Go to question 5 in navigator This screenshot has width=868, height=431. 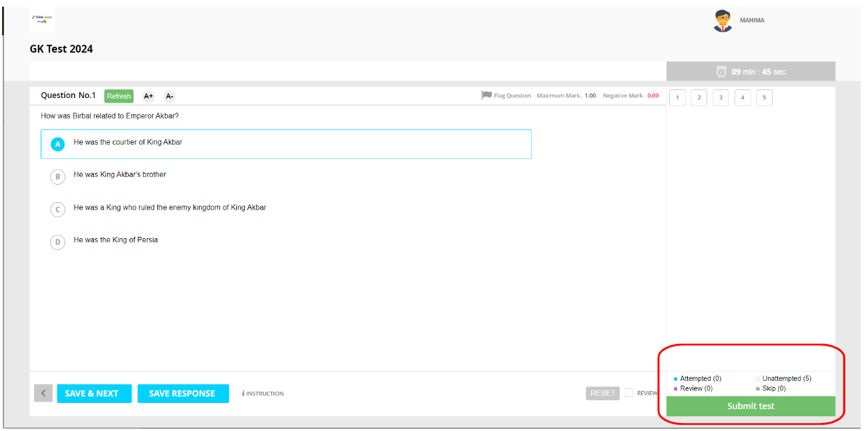tap(764, 98)
